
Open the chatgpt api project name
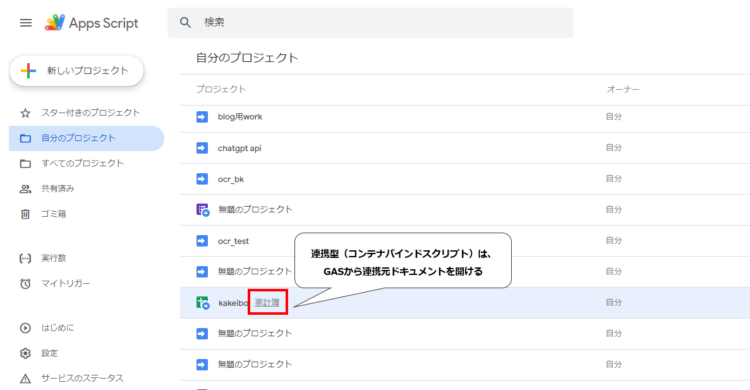point(240,148)
